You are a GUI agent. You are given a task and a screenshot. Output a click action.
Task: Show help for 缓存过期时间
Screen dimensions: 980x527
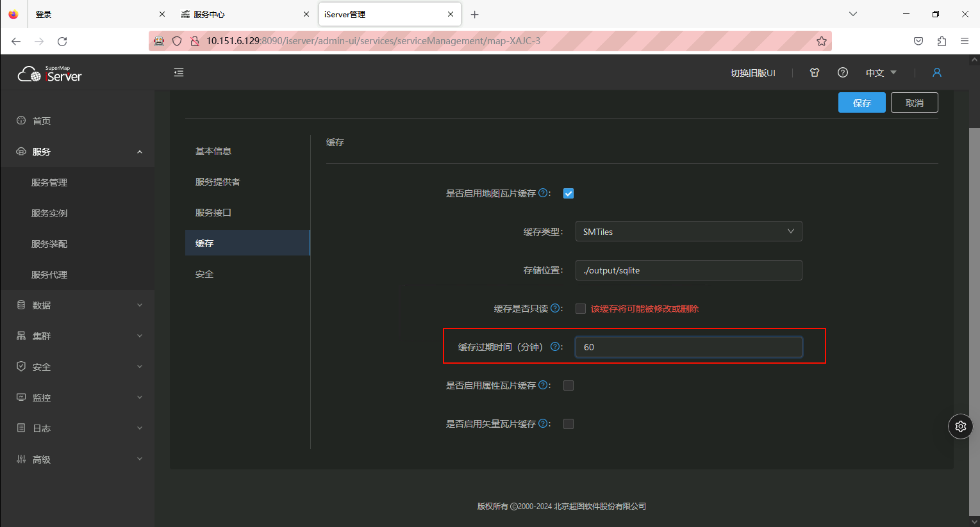tap(555, 346)
